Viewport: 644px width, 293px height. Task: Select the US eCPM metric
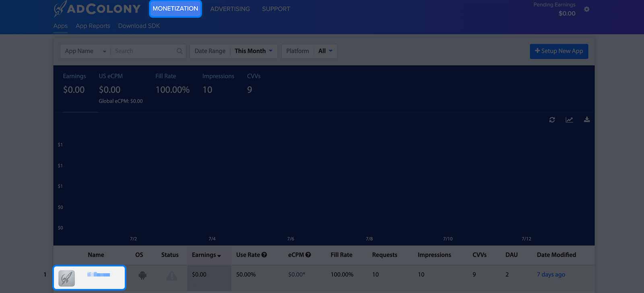point(121,89)
